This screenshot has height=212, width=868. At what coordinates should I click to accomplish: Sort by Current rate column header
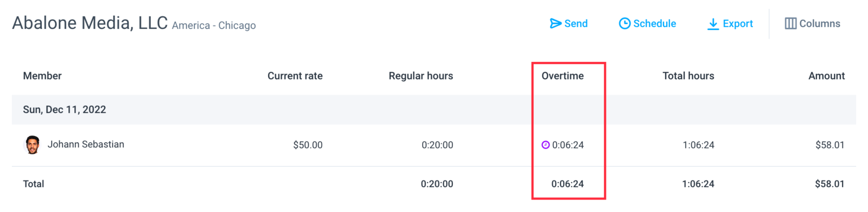pyautogui.click(x=295, y=76)
